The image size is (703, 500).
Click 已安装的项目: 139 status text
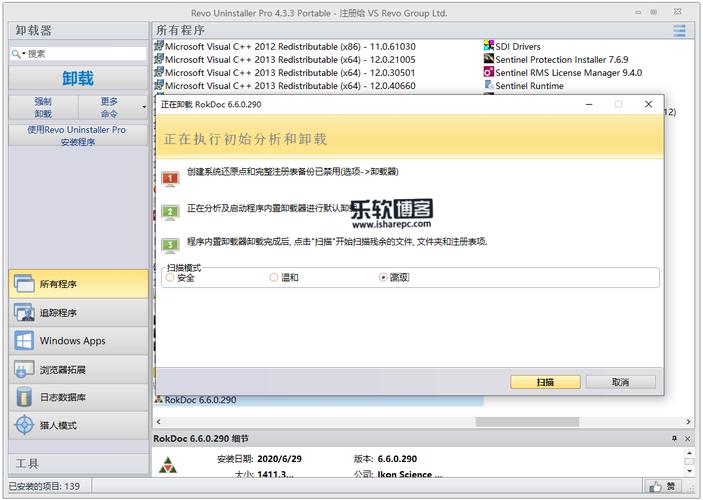(44, 486)
